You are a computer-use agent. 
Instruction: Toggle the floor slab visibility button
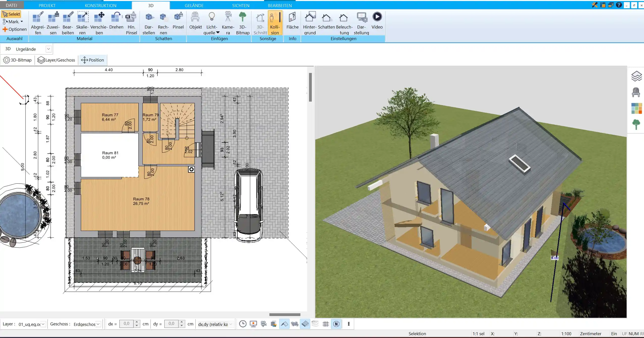click(305, 324)
